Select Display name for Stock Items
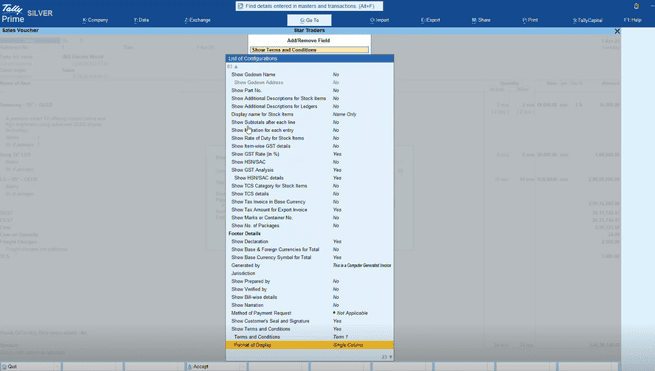Screen dimensions: 655x371 (x=310, y=114)
